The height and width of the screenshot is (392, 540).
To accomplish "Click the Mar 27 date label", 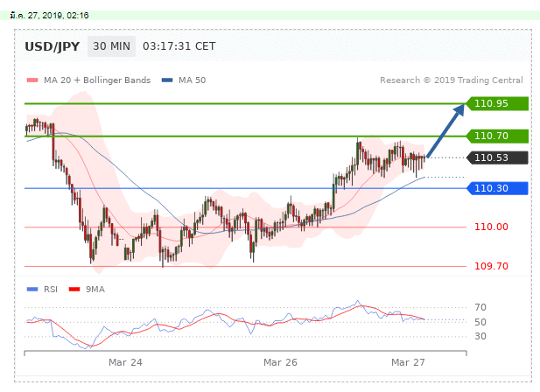I will click(408, 362).
